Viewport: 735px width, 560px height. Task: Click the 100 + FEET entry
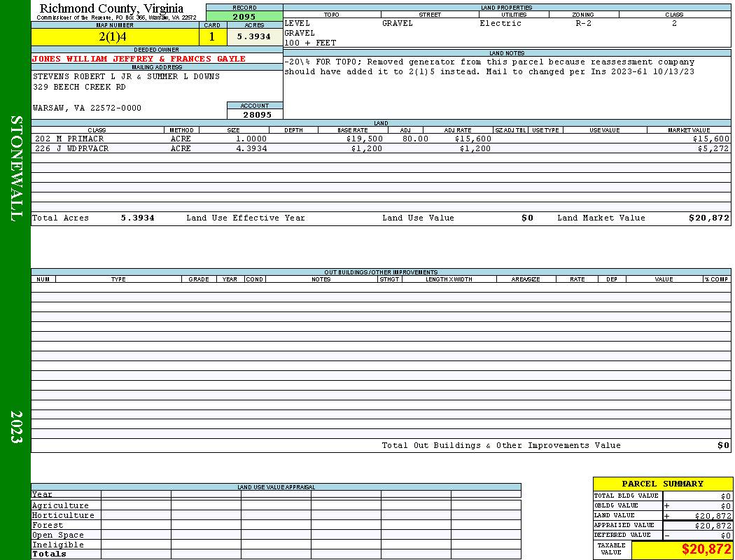tap(310, 43)
